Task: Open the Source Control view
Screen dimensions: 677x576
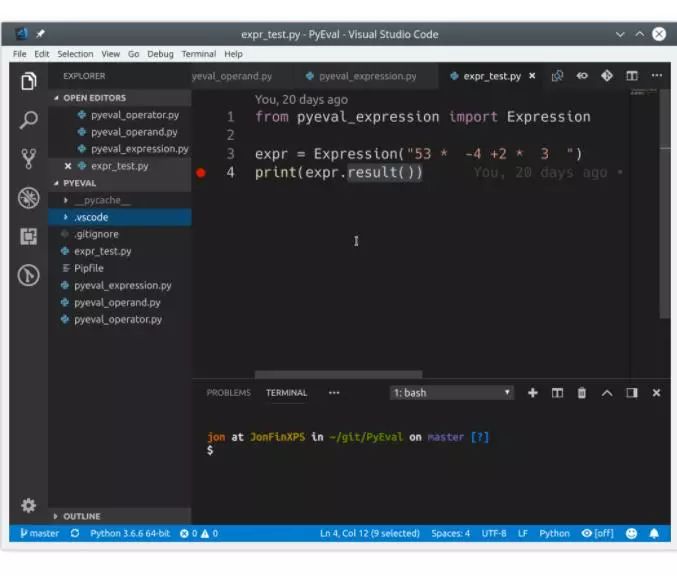Action: [x=28, y=158]
